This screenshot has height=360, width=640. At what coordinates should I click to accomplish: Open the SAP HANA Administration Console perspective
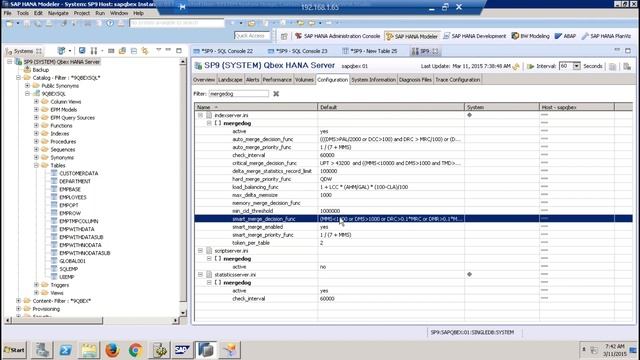337,36
